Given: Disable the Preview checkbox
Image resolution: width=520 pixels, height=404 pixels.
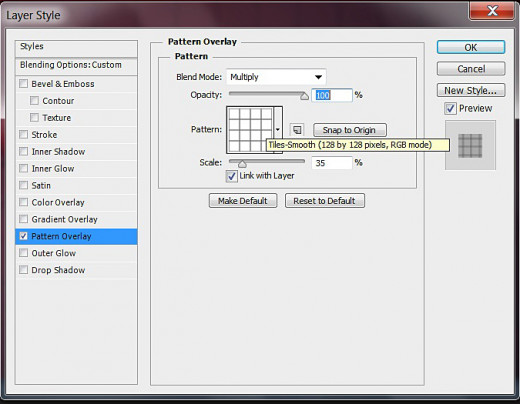Looking at the screenshot, I should (450, 108).
